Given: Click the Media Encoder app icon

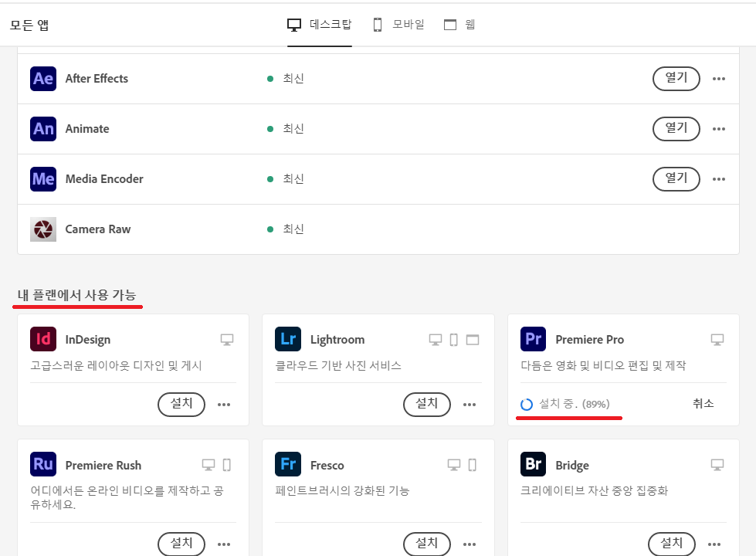Looking at the screenshot, I should (43, 179).
